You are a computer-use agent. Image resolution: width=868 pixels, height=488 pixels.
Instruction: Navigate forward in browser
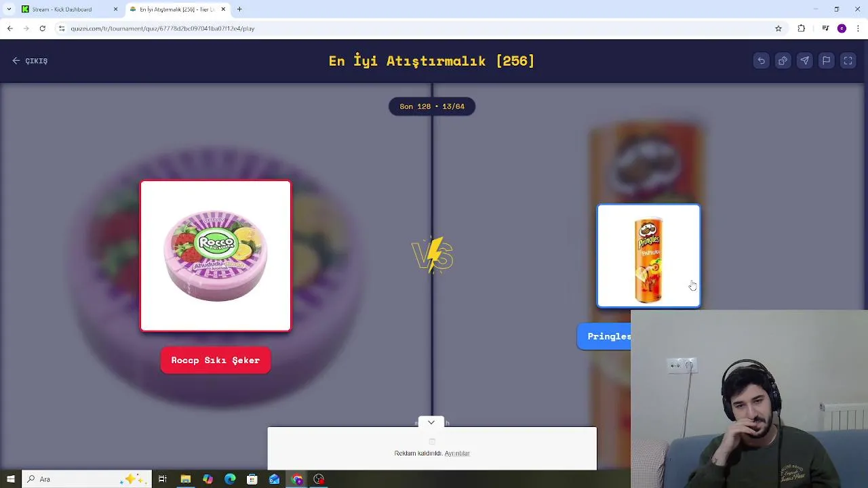point(26,28)
